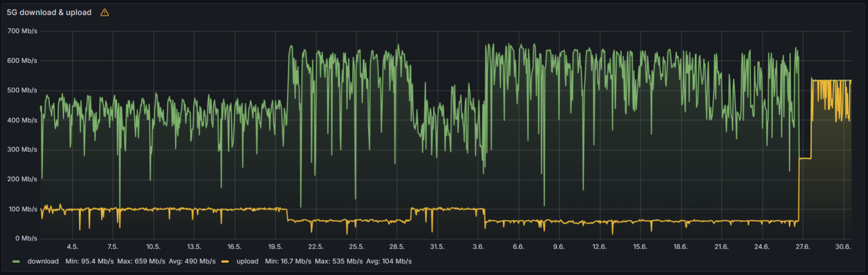
Task: Click the "700 Mb/s" y-axis label
Action: [22, 31]
